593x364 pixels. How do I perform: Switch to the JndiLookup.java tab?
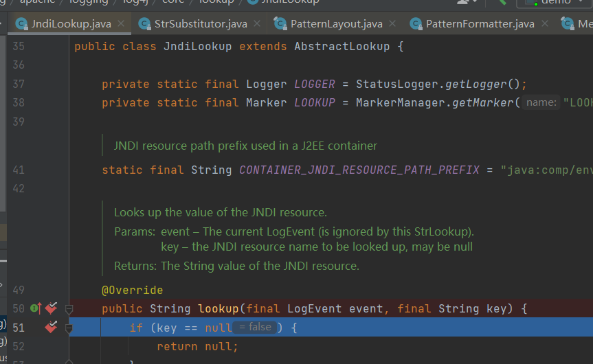[71, 24]
